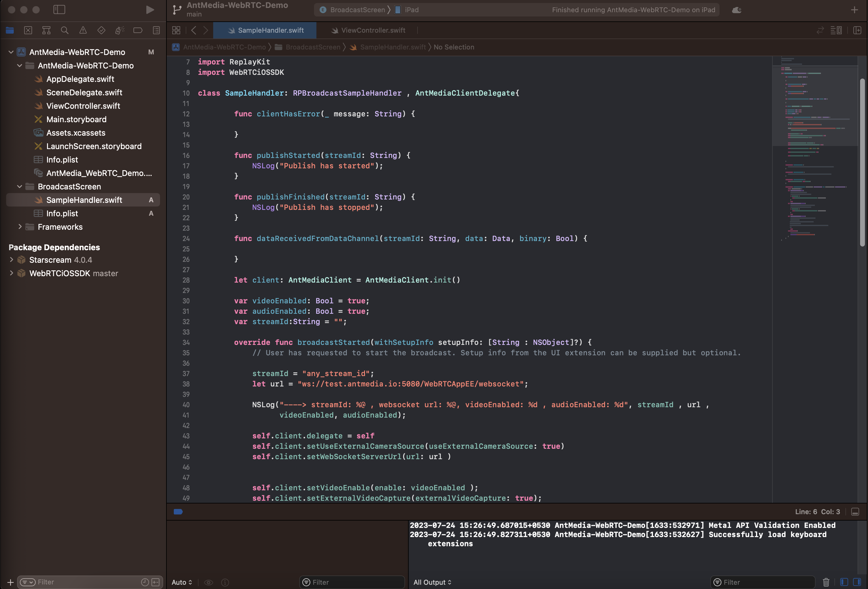
Task: Expand the Frameworks folder
Action: click(x=20, y=227)
